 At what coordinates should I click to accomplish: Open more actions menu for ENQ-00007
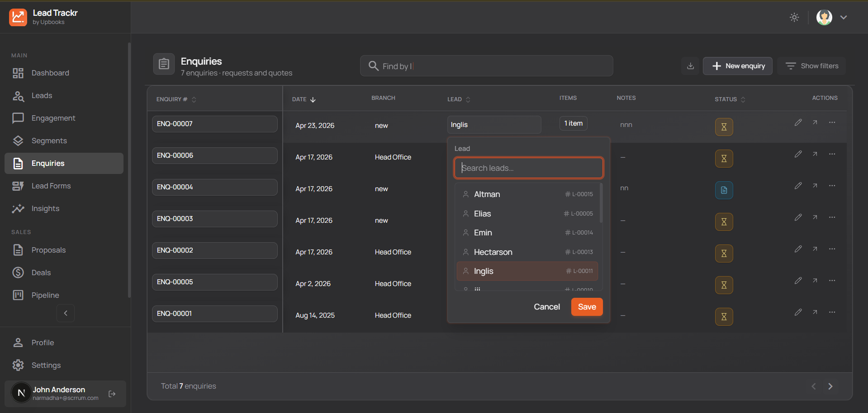[832, 122]
